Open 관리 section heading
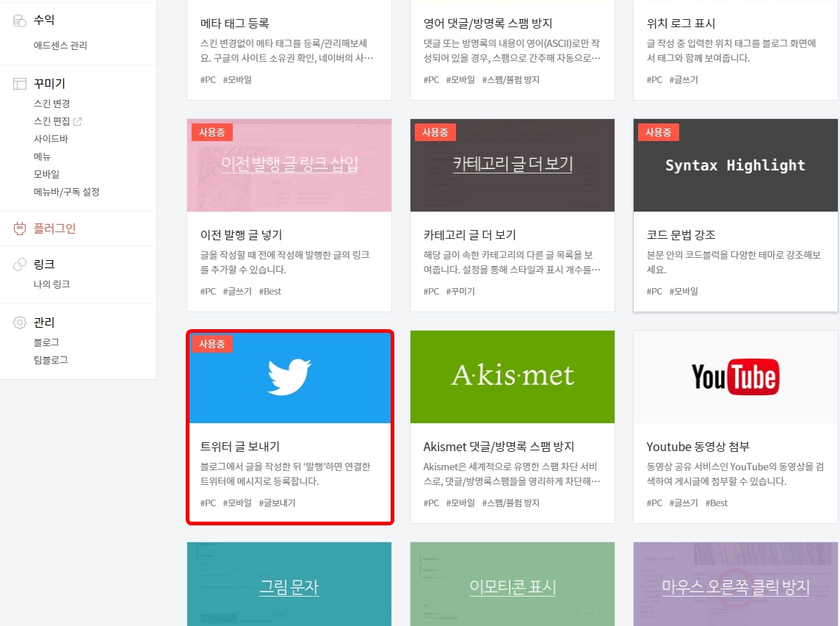 click(44, 322)
